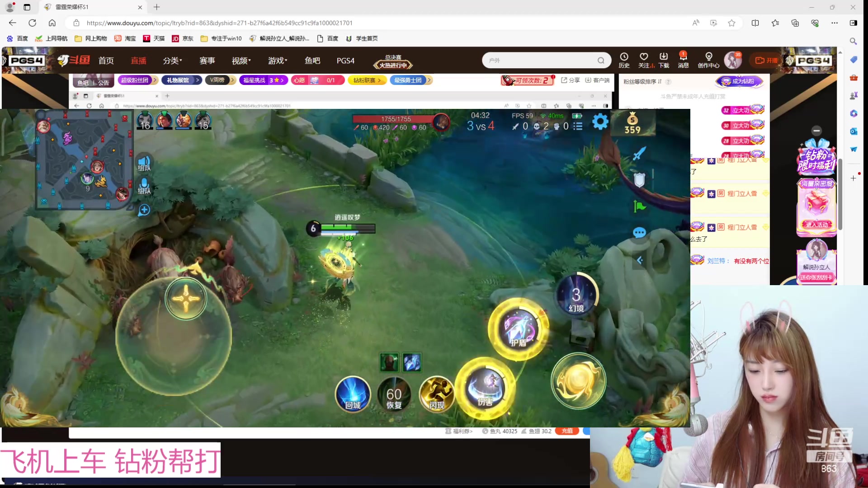Click the shield defend signal icon
This screenshot has height=488, width=868.
[639, 180]
